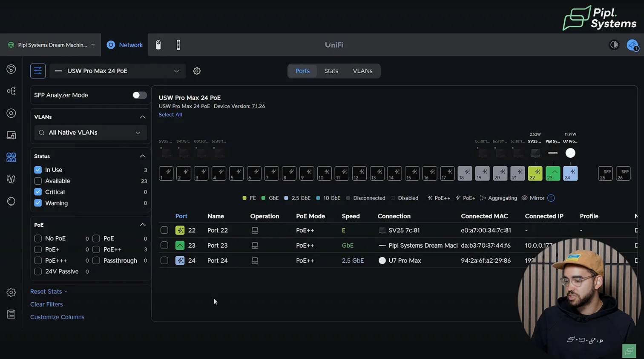This screenshot has height=359, width=644.
Task: Click the Clear Filters link
Action: (x=46, y=304)
